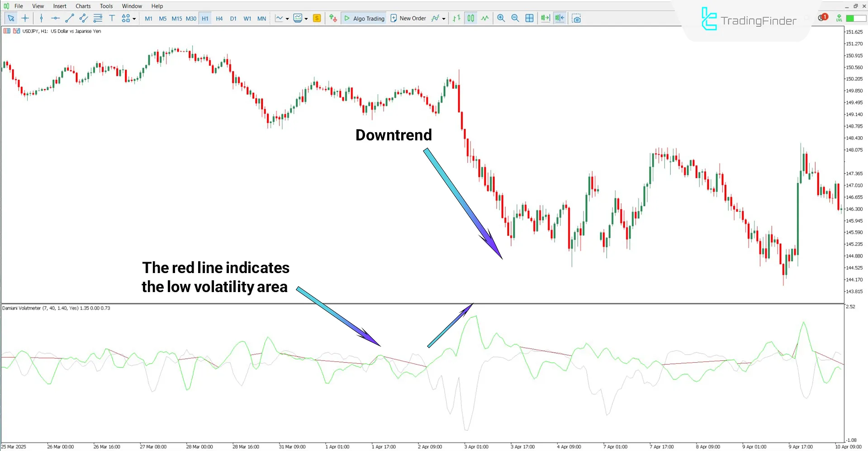This screenshot has width=868, height=451.
Task: Select the D1 timeframe button
Action: point(233,19)
